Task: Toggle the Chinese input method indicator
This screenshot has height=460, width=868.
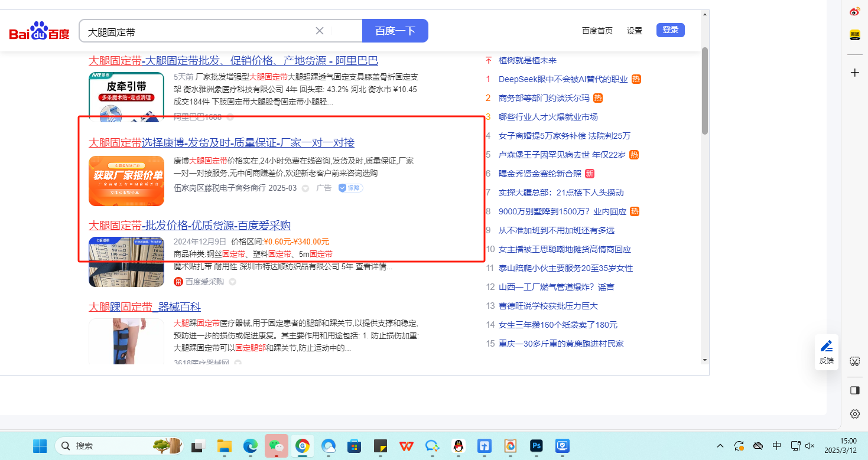Action: click(x=777, y=446)
